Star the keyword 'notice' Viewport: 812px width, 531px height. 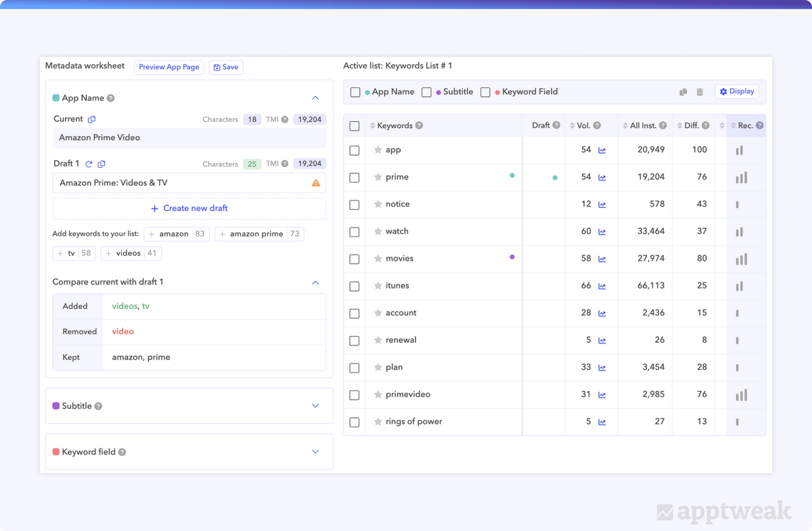(x=378, y=205)
